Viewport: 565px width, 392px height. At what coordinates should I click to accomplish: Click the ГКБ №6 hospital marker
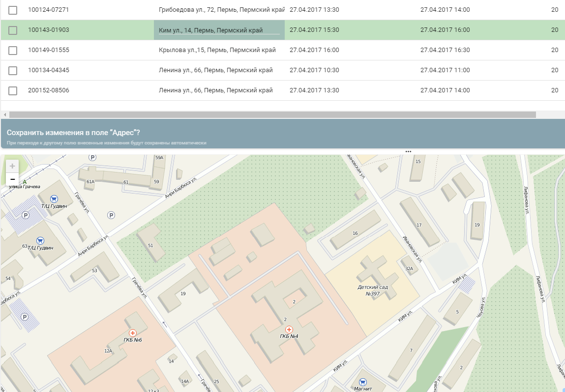(132, 333)
